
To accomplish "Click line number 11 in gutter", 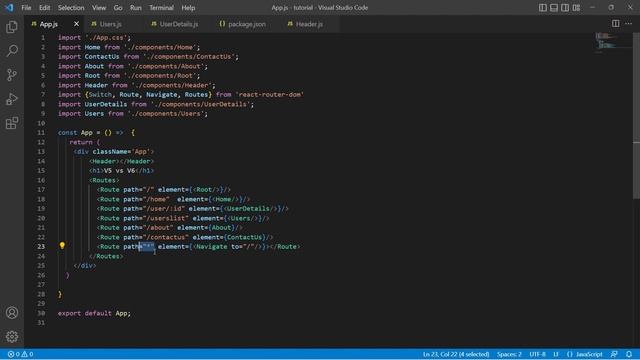I will tap(41, 133).
